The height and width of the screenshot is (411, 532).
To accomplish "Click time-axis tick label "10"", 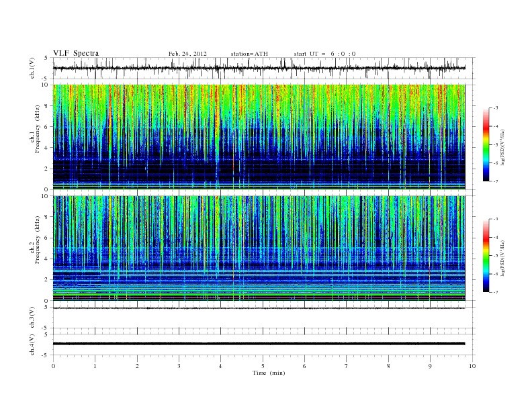I will tap(472, 366).
